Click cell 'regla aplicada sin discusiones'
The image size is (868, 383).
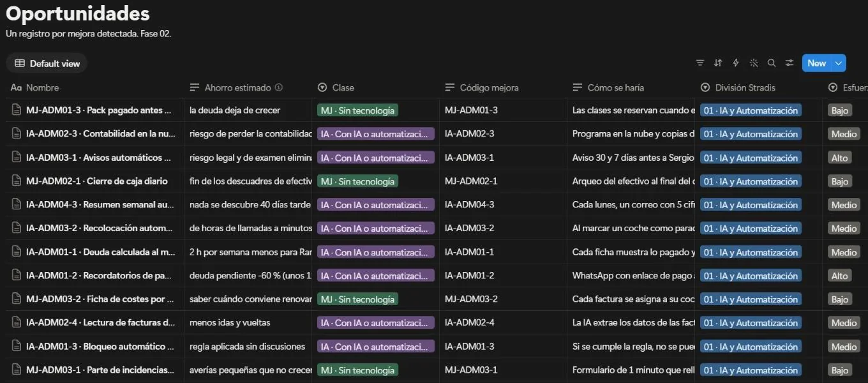247,347
